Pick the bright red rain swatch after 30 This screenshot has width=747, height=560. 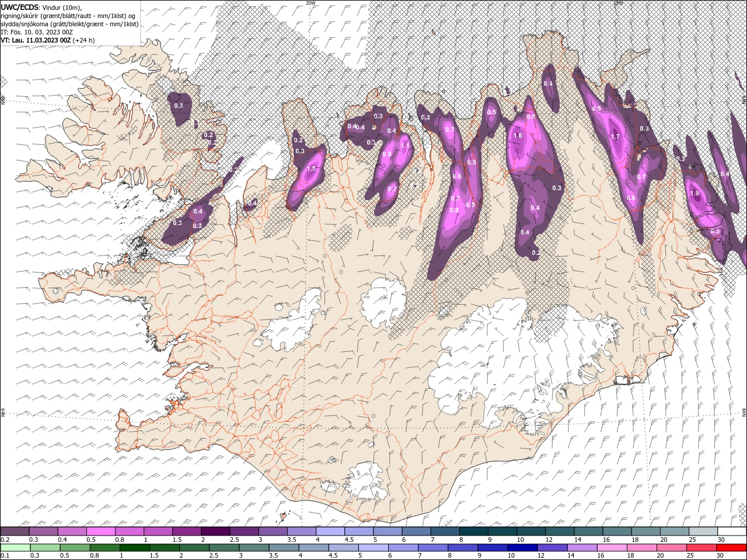click(x=731, y=548)
